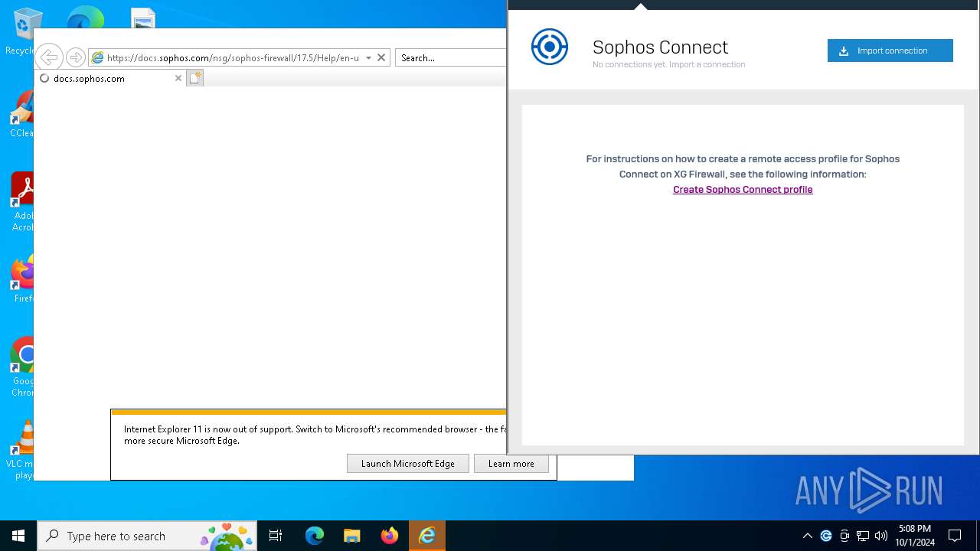Image resolution: width=980 pixels, height=551 pixels.
Task: Show hidden system tray icons
Action: tap(807, 536)
